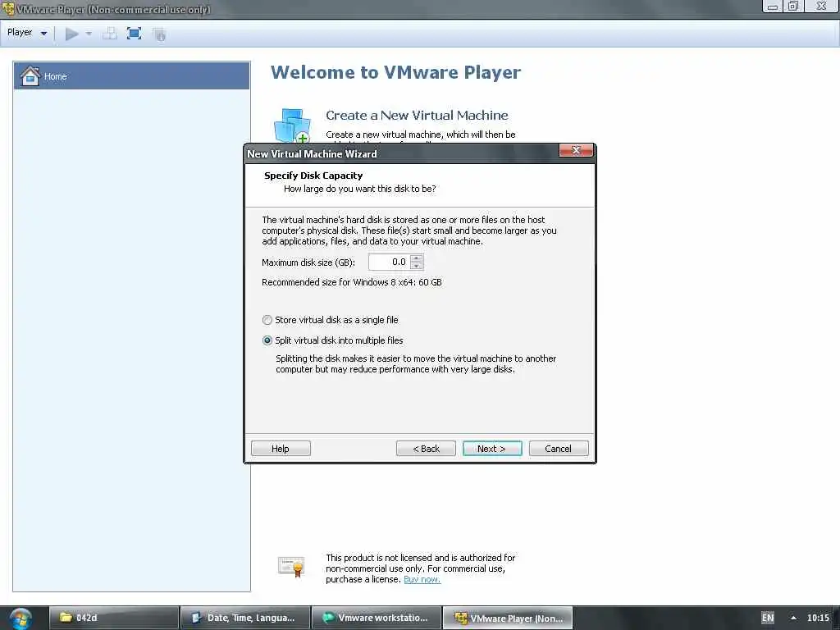Viewport: 840px width, 630px height.
Task: Click the VMware Player title bar icon
Action: coord(8,9)
